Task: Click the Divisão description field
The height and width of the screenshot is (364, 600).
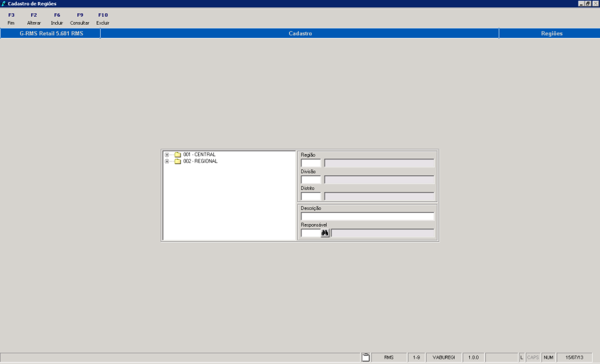Action: 379,179
